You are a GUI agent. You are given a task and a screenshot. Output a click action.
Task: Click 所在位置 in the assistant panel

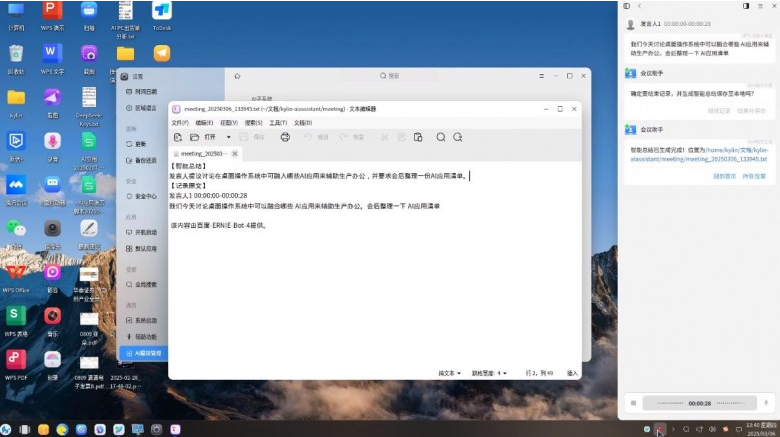[754, 176]
